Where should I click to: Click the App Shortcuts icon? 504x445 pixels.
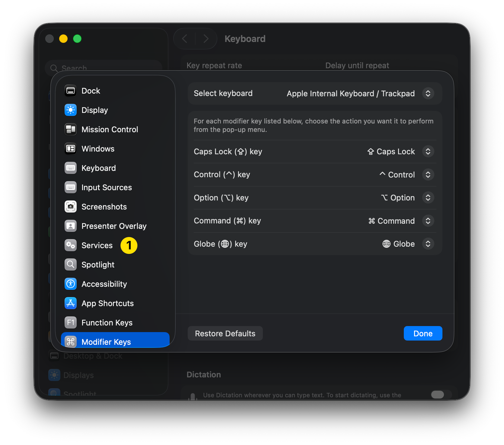click(71, 303)
